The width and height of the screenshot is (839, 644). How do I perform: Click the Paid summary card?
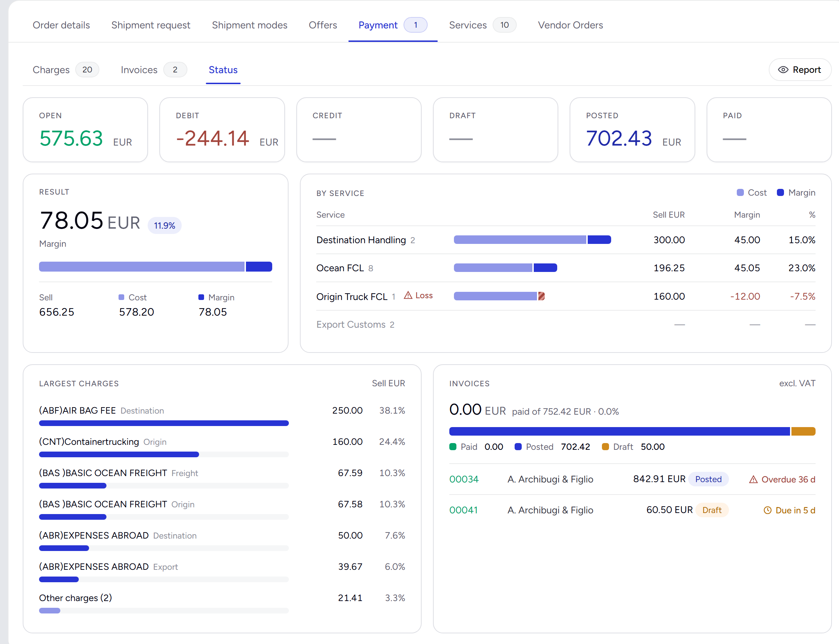point(769,130)
